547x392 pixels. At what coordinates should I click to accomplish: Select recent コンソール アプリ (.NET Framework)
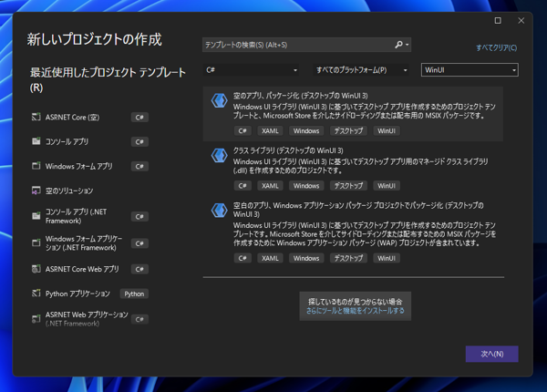(x=90, y=216)
